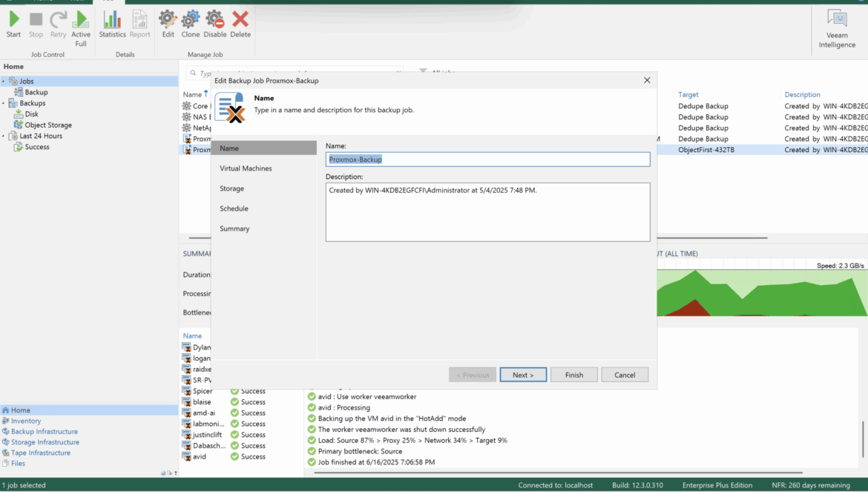Viewport: 868px width, 492px height.
Task: Click the NAS job gear icon
Action: pos(186,117)
